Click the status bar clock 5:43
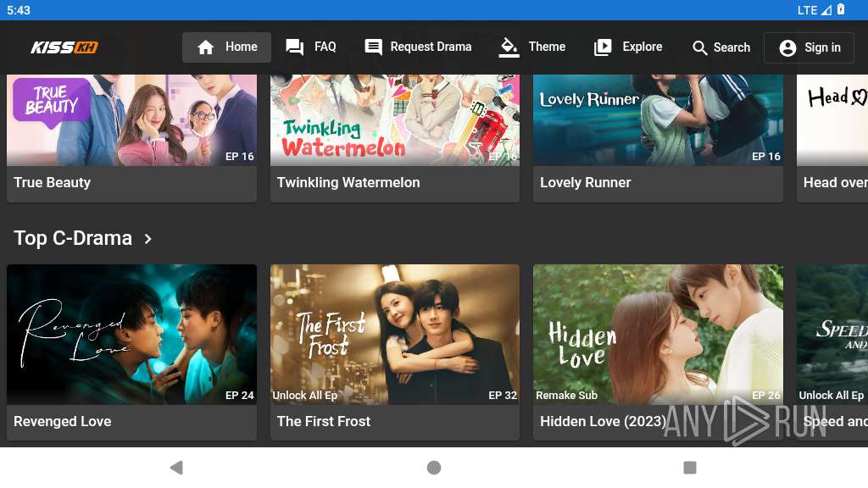 click(x=19, y=10)
